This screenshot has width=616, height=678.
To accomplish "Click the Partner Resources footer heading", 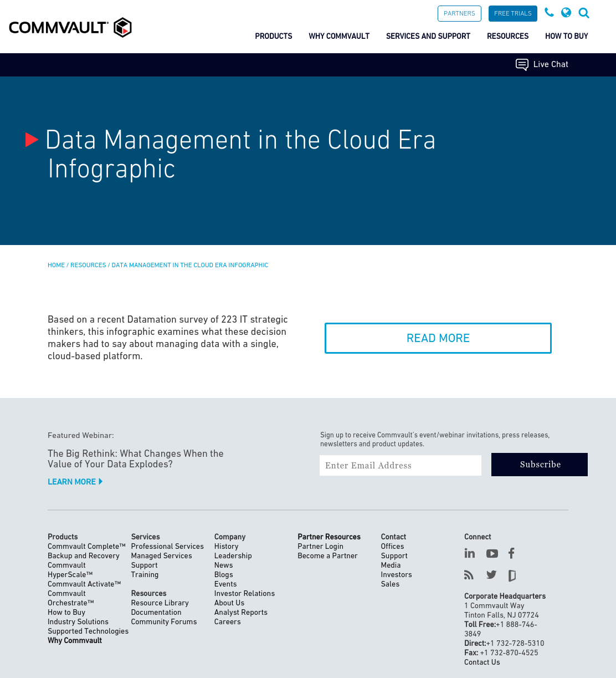I will click(x=329, y=537).
